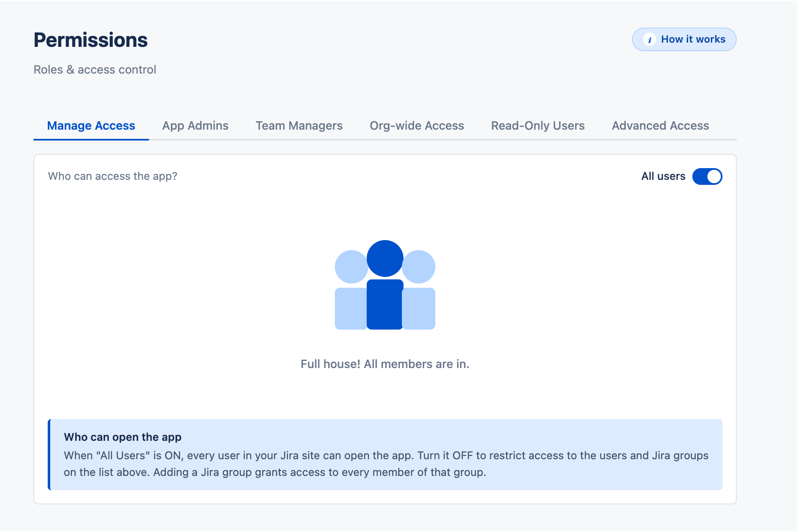Click the Permissions page heading
Screen dimensions: 797x532
(x=91, y=40)
